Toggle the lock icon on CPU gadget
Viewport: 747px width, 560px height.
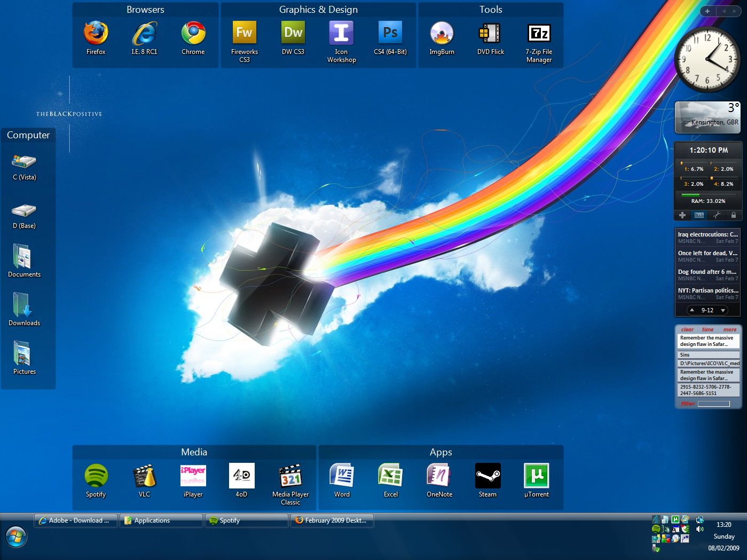[734, 215]
